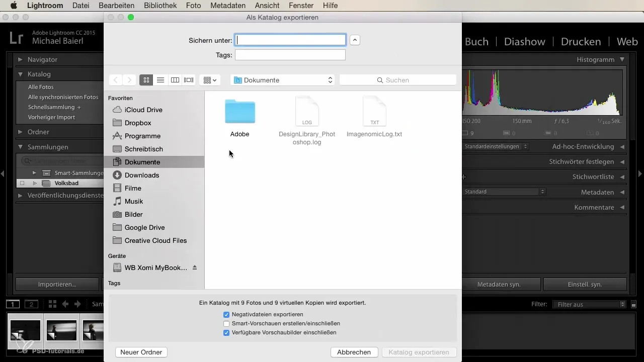Select the Adobe folder
The image size is (644, 362).
click(239, 118)
